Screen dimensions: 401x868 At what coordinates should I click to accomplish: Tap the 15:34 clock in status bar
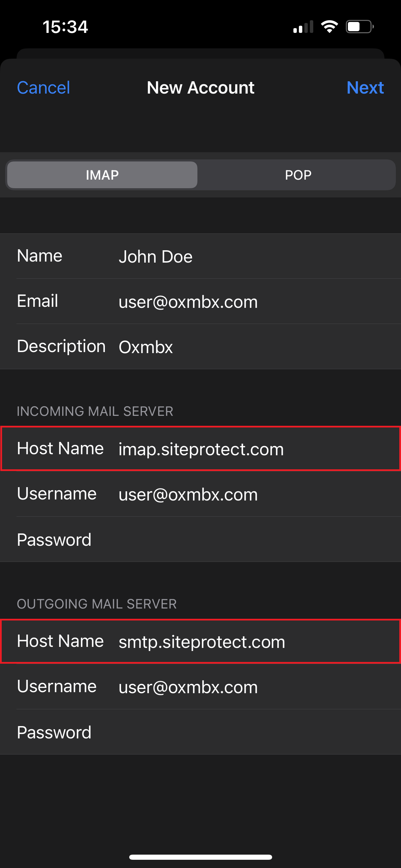[x=65, y=27]
